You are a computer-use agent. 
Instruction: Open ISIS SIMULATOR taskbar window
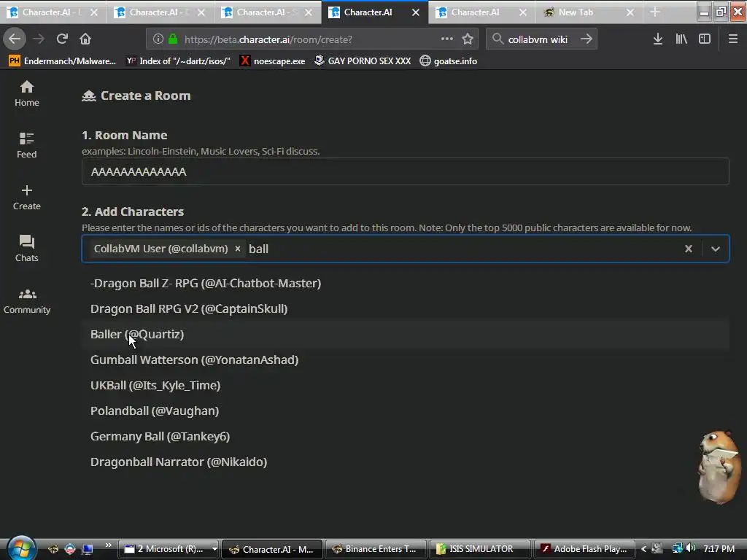479,549
